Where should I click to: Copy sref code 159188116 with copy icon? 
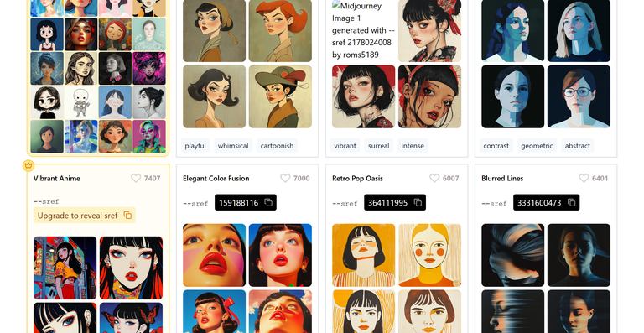coord(268,202)
